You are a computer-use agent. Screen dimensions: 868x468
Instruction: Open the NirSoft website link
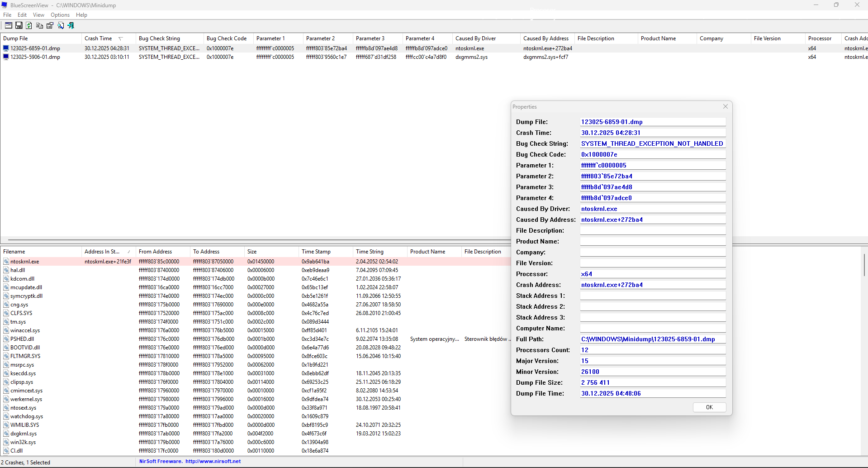pos(213,462)
